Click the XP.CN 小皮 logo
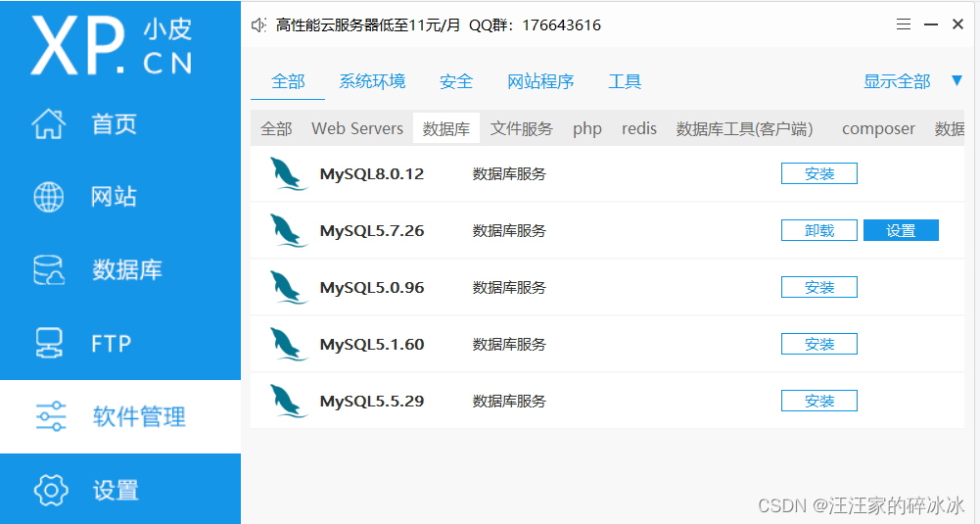 (112, 46)
